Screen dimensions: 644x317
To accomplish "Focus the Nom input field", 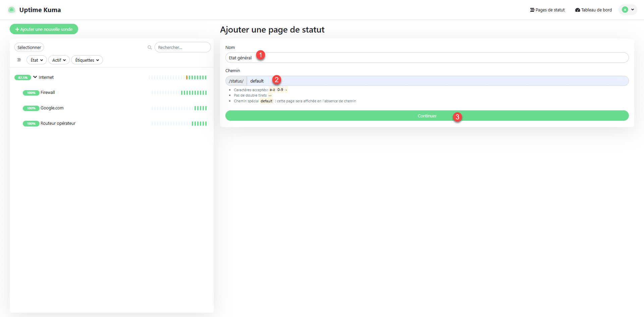I will click(427, 58).
